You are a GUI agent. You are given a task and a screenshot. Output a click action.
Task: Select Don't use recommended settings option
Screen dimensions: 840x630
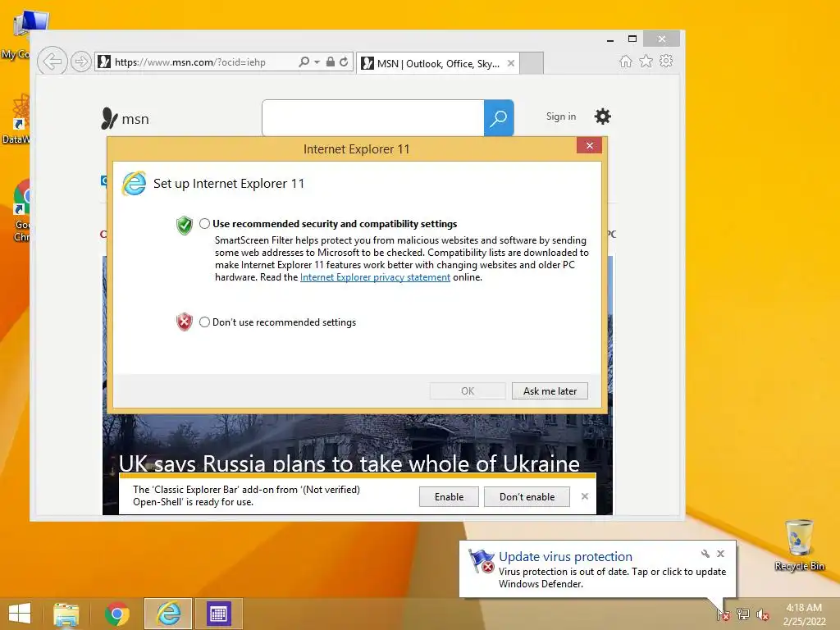[x=204, y=322]
